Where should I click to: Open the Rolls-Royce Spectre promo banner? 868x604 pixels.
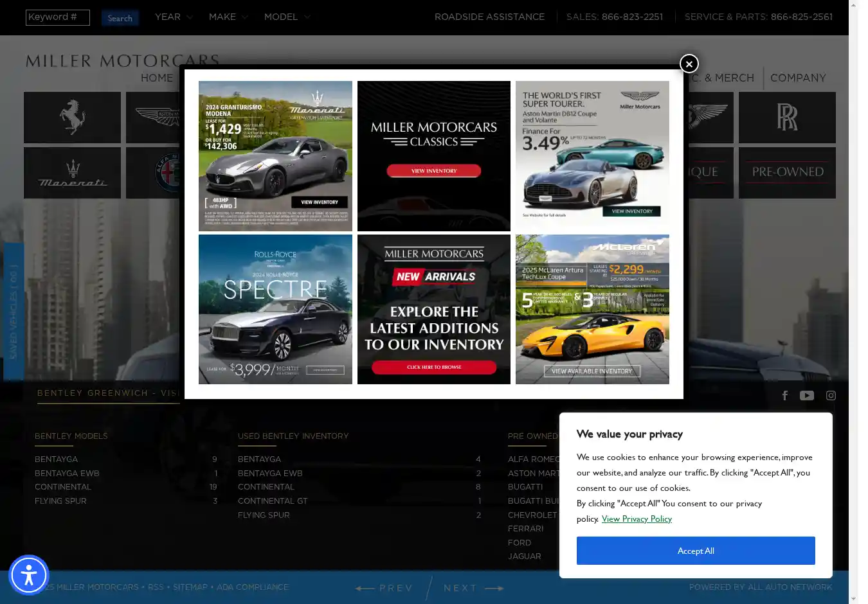[275, 309]
